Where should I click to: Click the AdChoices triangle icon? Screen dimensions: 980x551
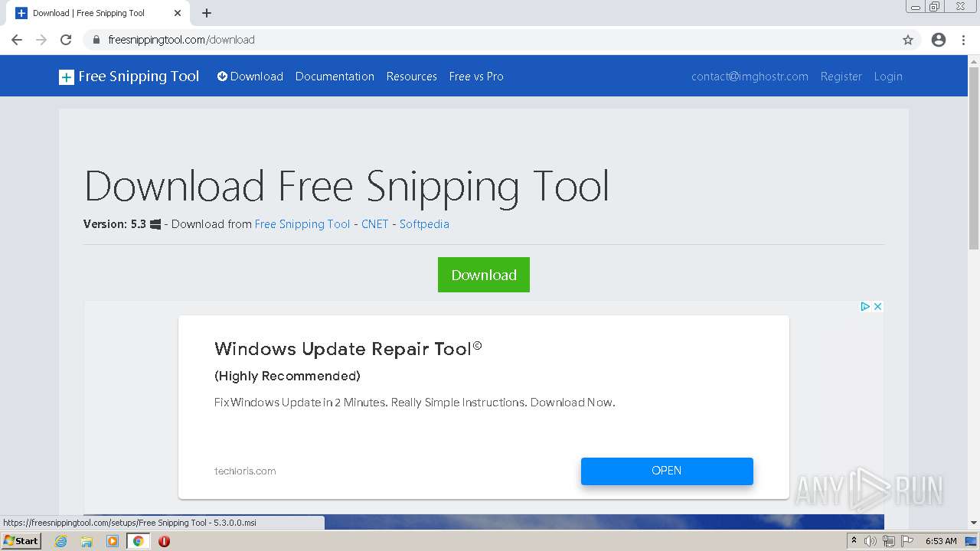click(x=865, y=306)
